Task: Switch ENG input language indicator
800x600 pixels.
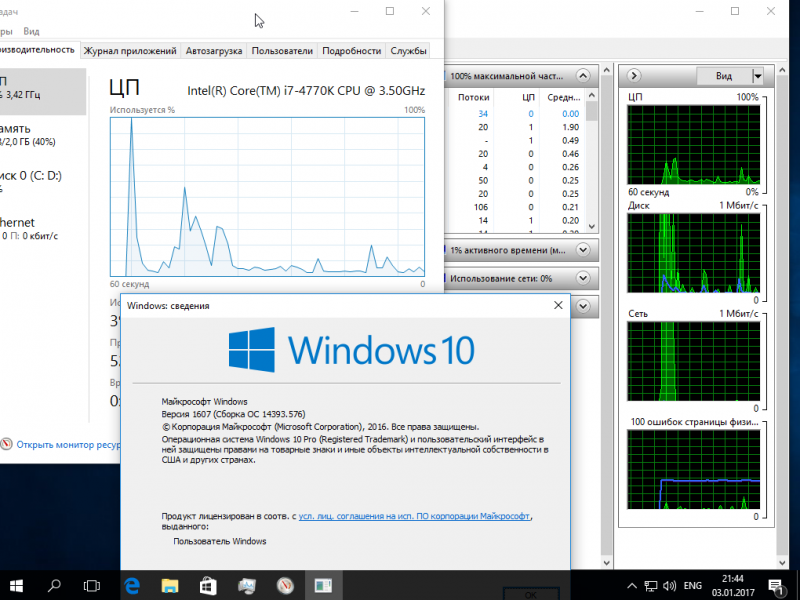Action: click(692, 586)
